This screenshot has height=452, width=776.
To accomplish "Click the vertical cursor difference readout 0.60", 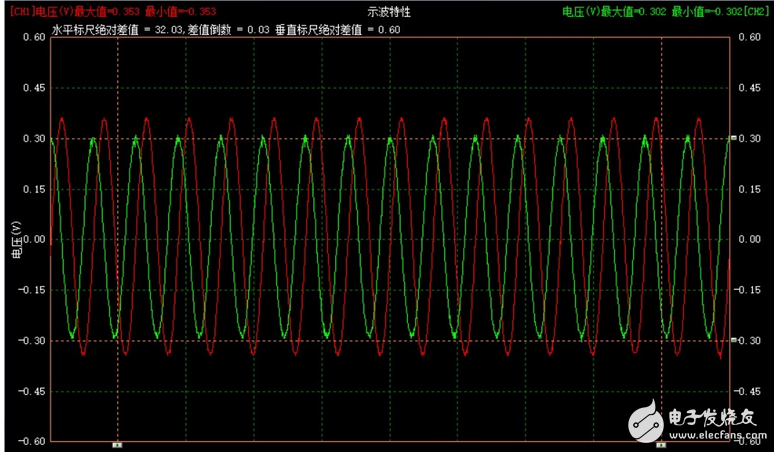I will click(x=389, y=30).
